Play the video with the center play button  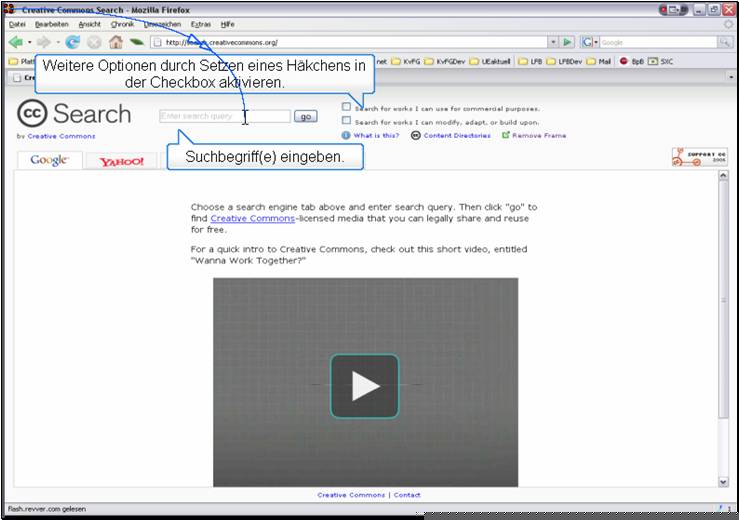[x=365, y=386]
